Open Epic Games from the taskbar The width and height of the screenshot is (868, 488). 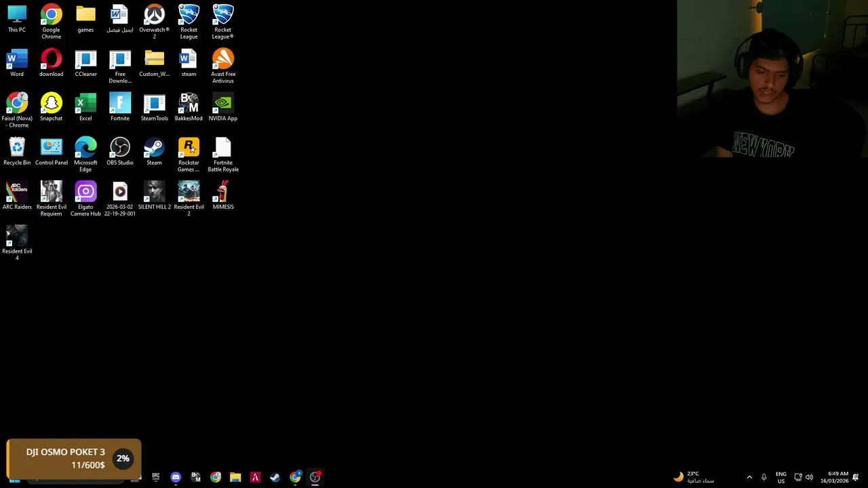(x=155, y=477)
